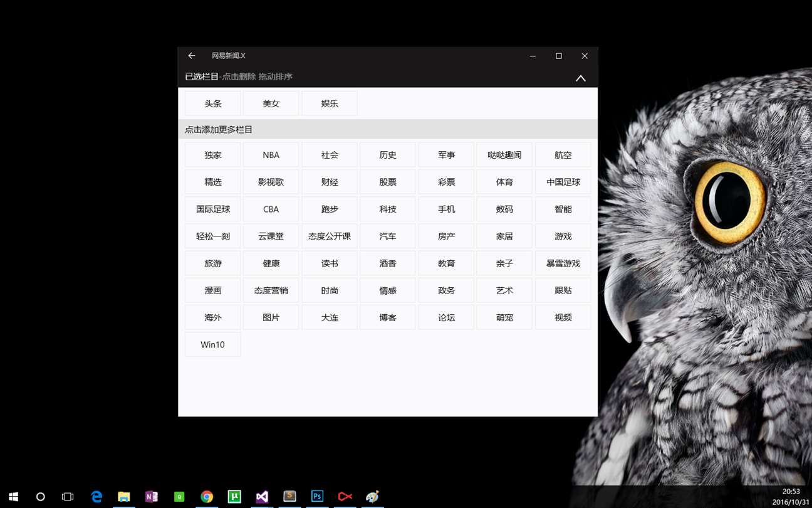Add the 大连 column
Image resolution: width=812 pixels, height=508 pixels.
click(x=330, y=317)
